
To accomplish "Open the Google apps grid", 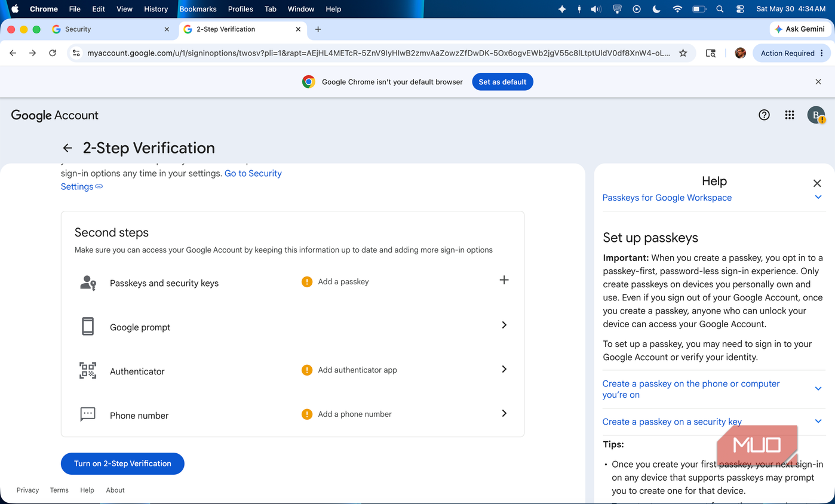I will click(x=790, y=115).
